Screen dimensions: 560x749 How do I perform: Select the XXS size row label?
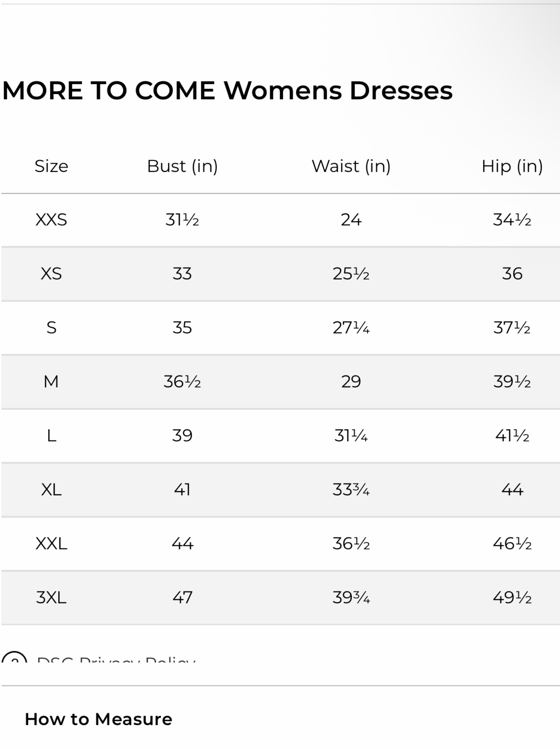[51, 220]
